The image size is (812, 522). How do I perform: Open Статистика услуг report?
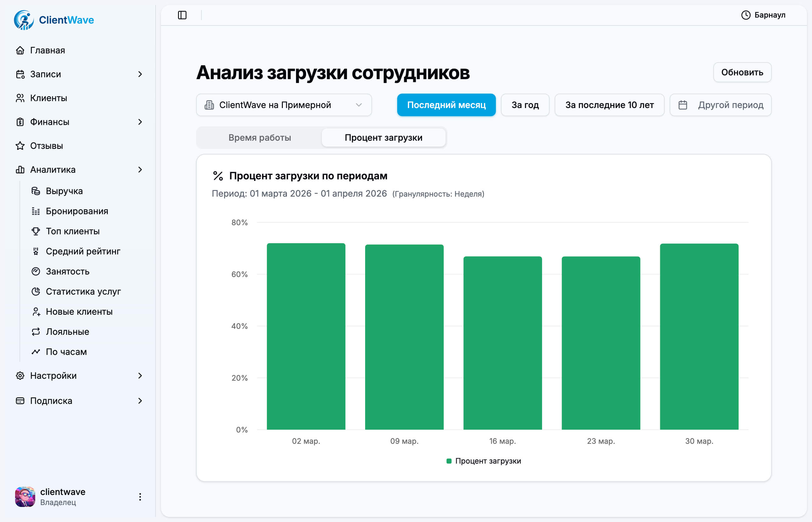coord(83,291)
